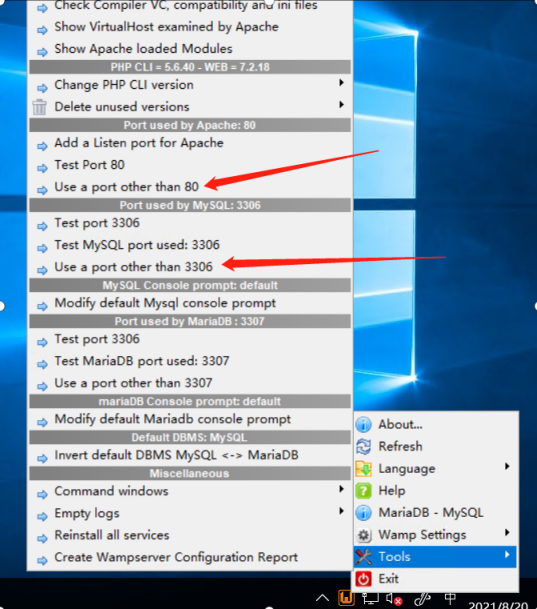
Task: Click the WampServer tray icon in taskbar
Action: (346, 598)
